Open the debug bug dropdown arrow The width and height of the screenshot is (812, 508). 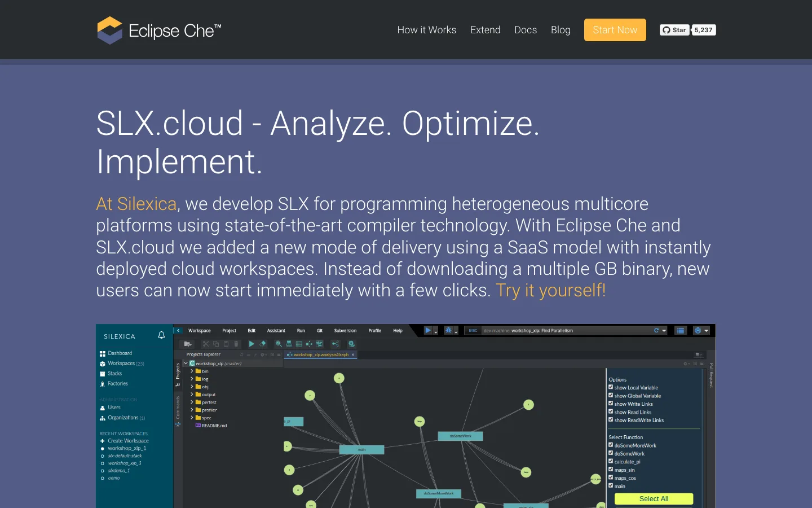pyautogui.click(x=456, y=332)
